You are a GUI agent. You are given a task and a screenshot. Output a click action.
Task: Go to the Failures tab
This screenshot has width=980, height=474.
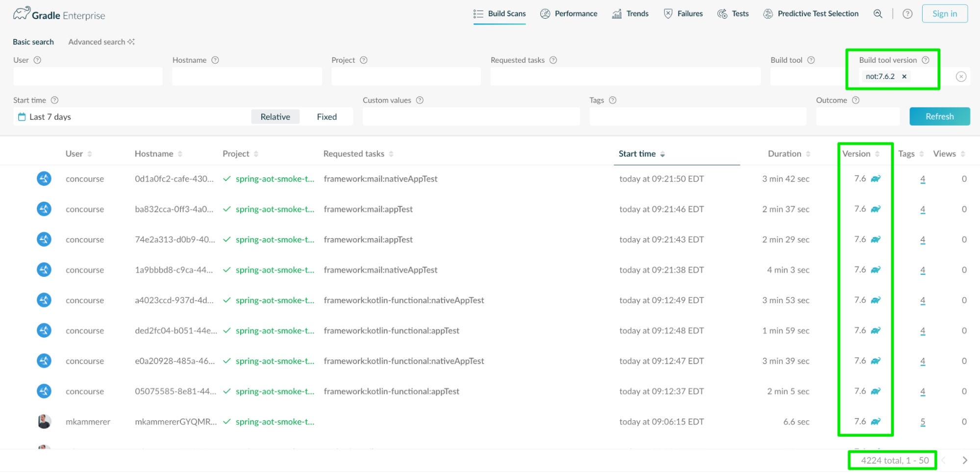pos(683,14)
